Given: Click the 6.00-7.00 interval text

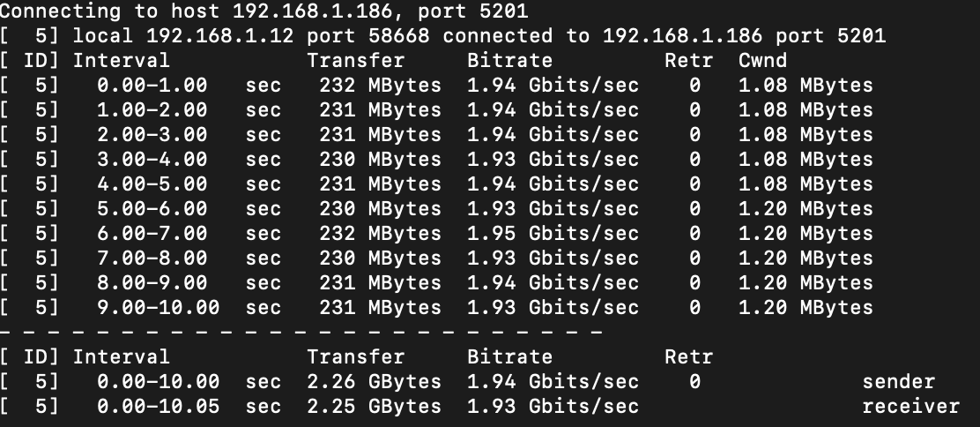Looking at the screenshot, I should click(152, 233).
